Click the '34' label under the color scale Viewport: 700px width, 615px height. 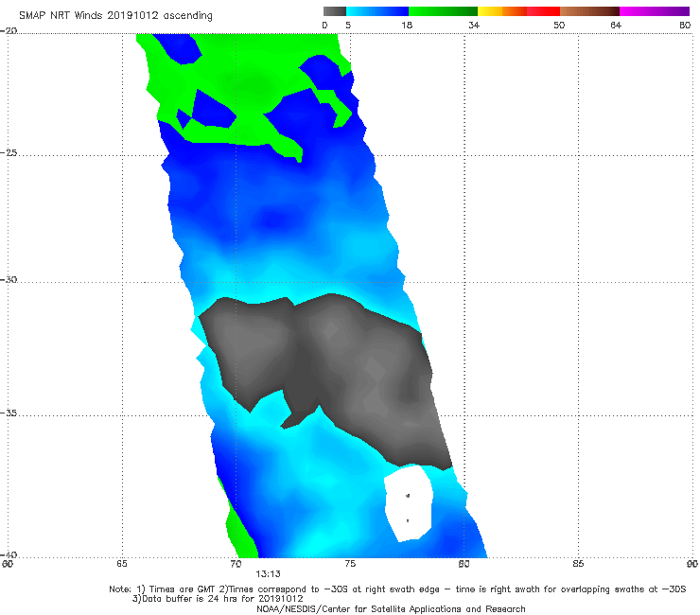(x=474, y=25)
